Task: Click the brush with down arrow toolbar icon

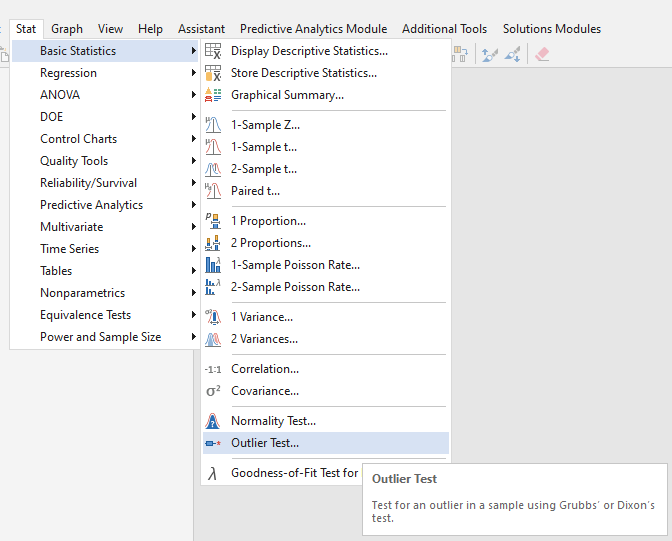Action: pyautogui.click(x=513, y=54)
